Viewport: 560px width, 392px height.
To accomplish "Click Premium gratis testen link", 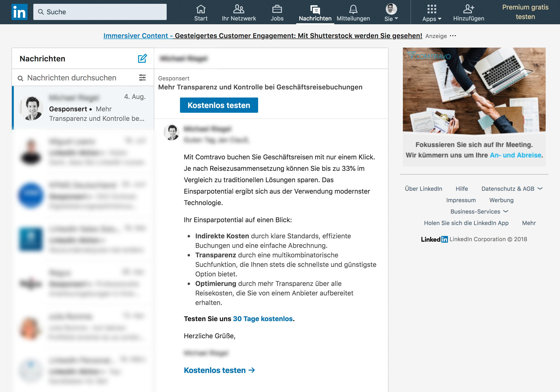I will (525, 12).
